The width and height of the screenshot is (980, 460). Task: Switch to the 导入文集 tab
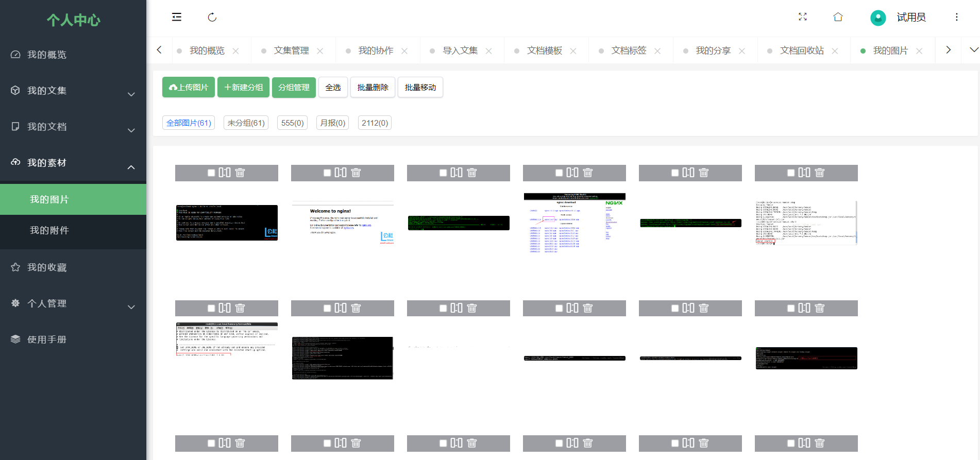click(x=460, y=50)
